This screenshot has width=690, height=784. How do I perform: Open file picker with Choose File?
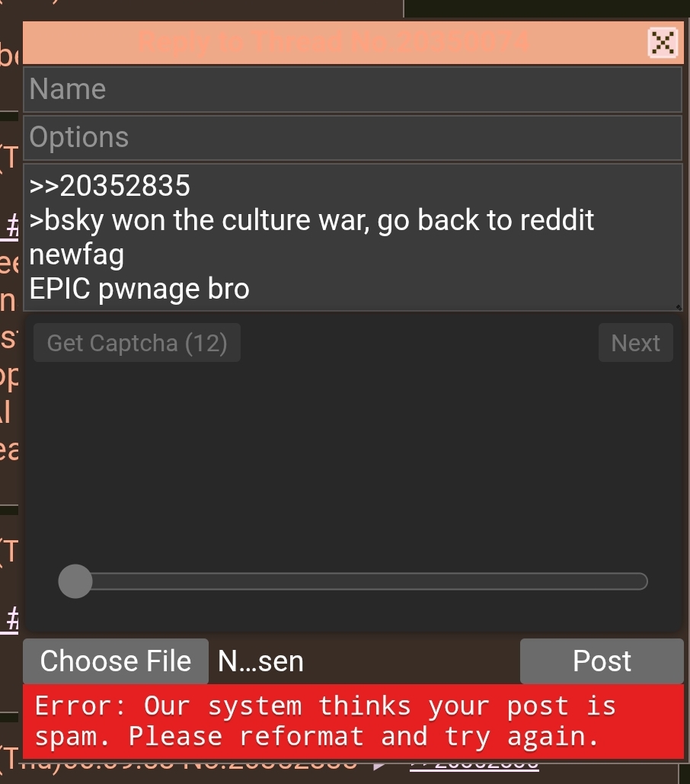click(116, 661)
